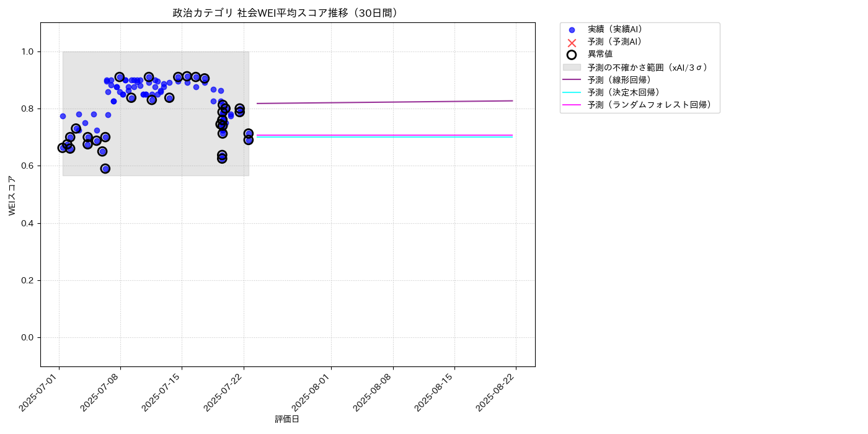Click the blue dot legend marker for 実績（実績AI）

click(572, 30)
